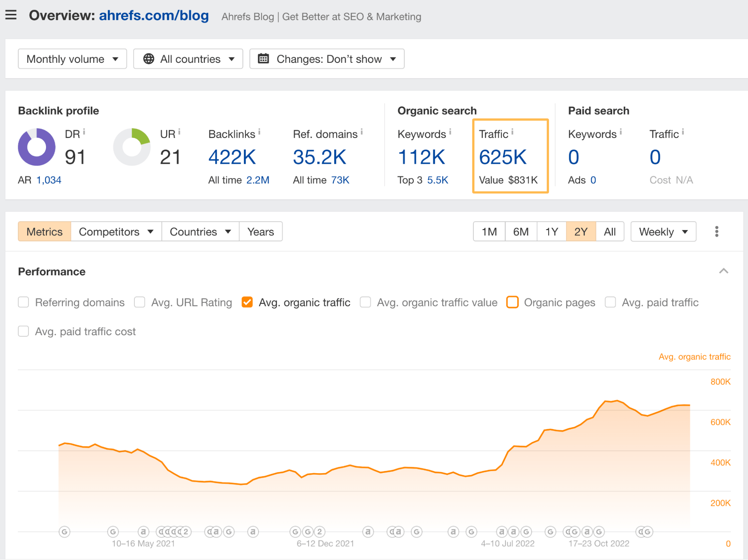Image resolution: width=748 pixels, height=560 pixels.
Task: Click info icon beside Organic search Traffic
Action: [x=512, y=131]
